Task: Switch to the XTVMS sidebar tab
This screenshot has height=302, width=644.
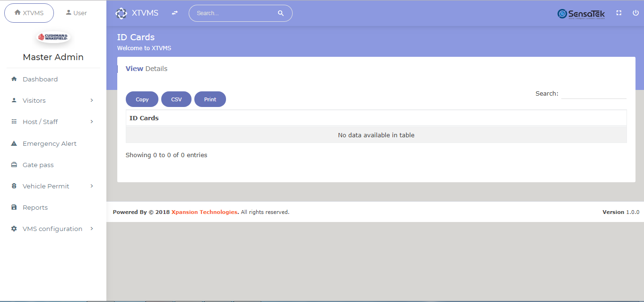Action: point(29,13)
